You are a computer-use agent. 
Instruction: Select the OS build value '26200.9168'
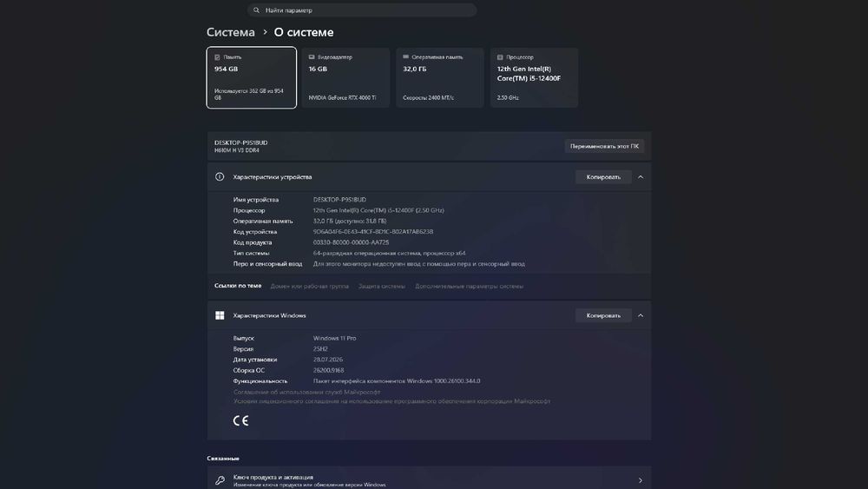[x=328, y=370]
